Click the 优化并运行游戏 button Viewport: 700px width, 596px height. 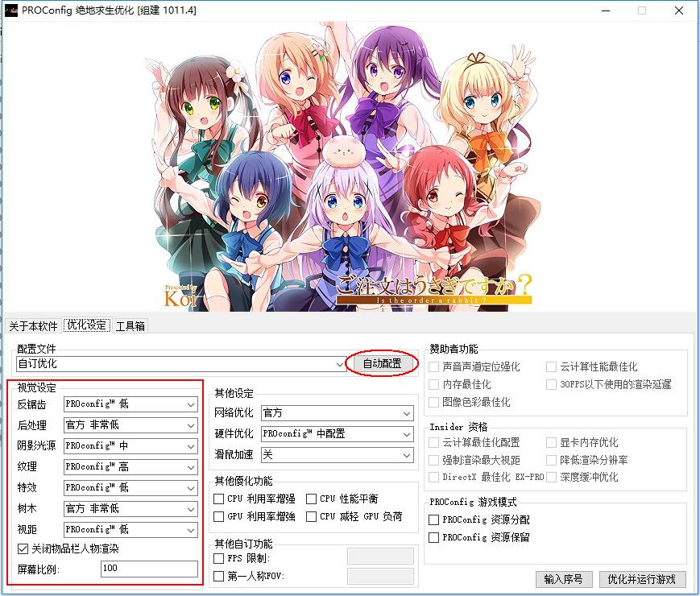pos(642,579)
